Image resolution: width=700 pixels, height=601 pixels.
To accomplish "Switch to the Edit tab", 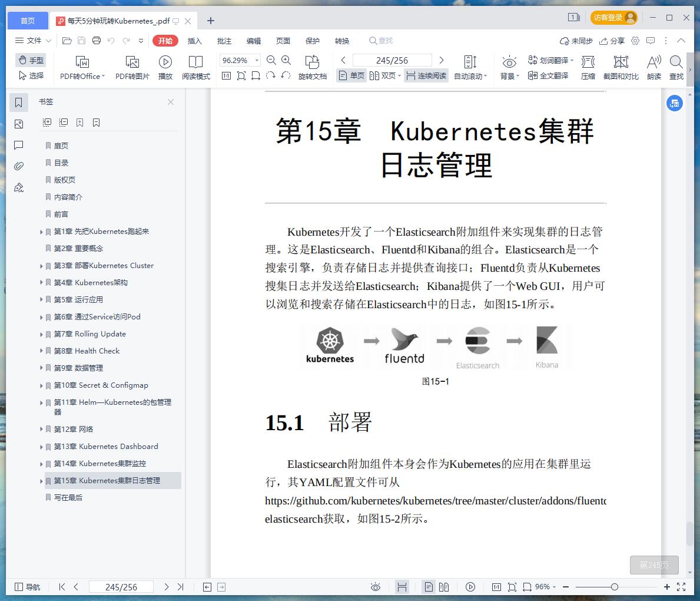I will tap(254, 41).
